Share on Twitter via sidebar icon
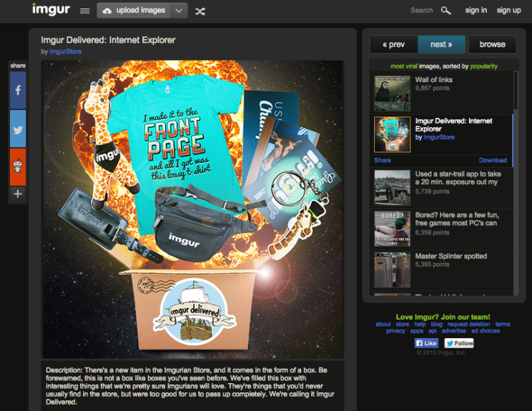 pyautogui.click(x=18, y=129)
